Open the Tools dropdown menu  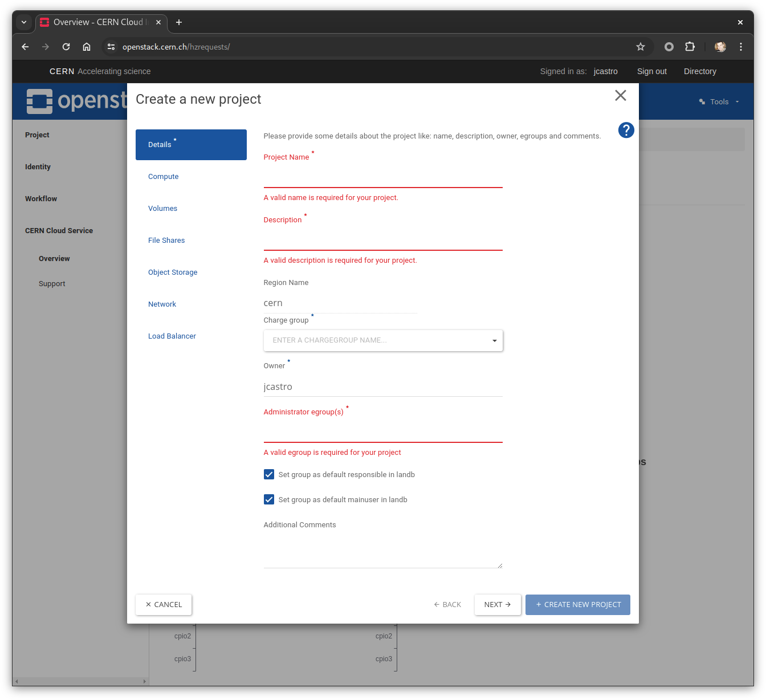click(x=719, y=102)
